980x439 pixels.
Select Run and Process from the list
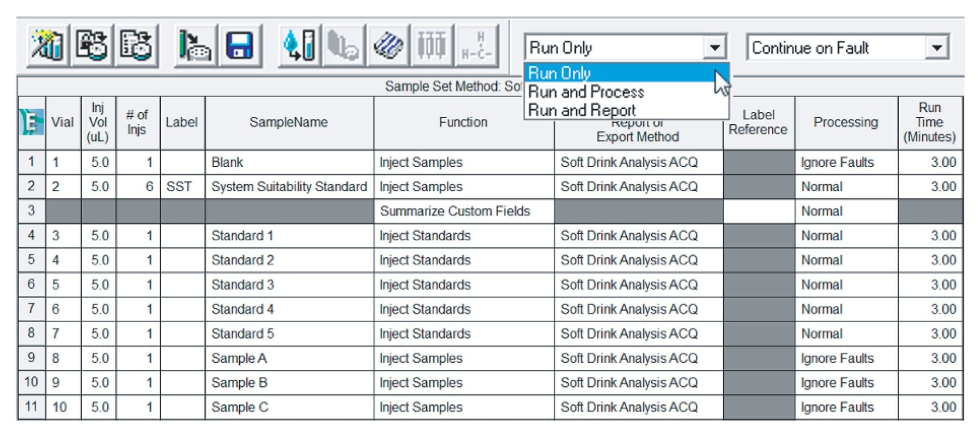tap(586, 92)
